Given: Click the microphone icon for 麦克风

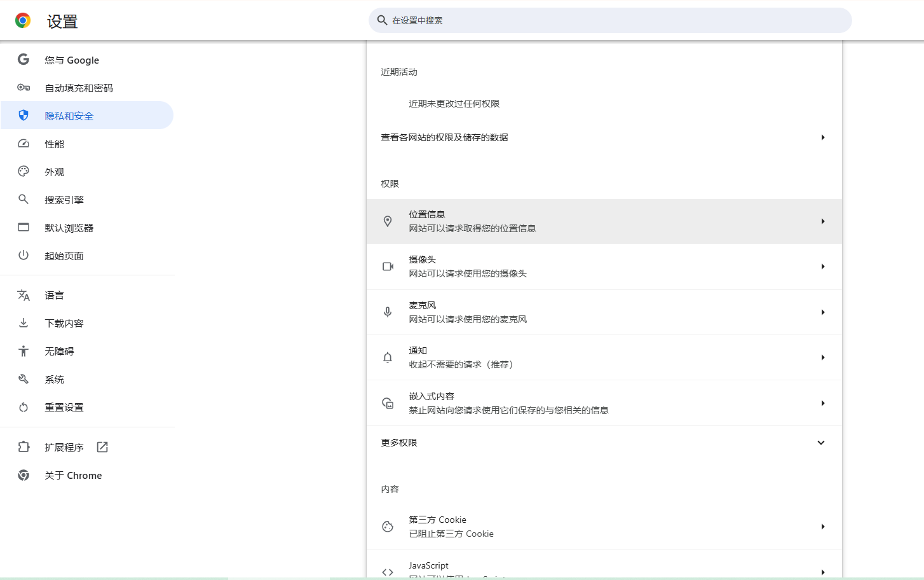Looking at the screenshot, I should [x=388, y=312].
